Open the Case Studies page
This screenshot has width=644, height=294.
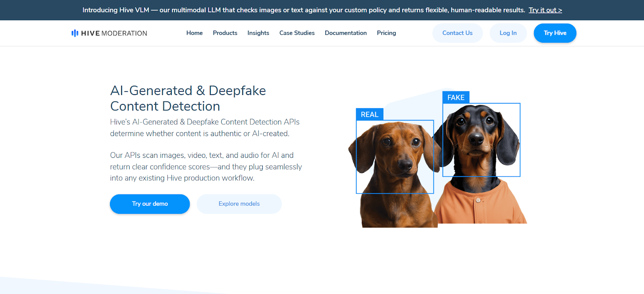(297, 33)
